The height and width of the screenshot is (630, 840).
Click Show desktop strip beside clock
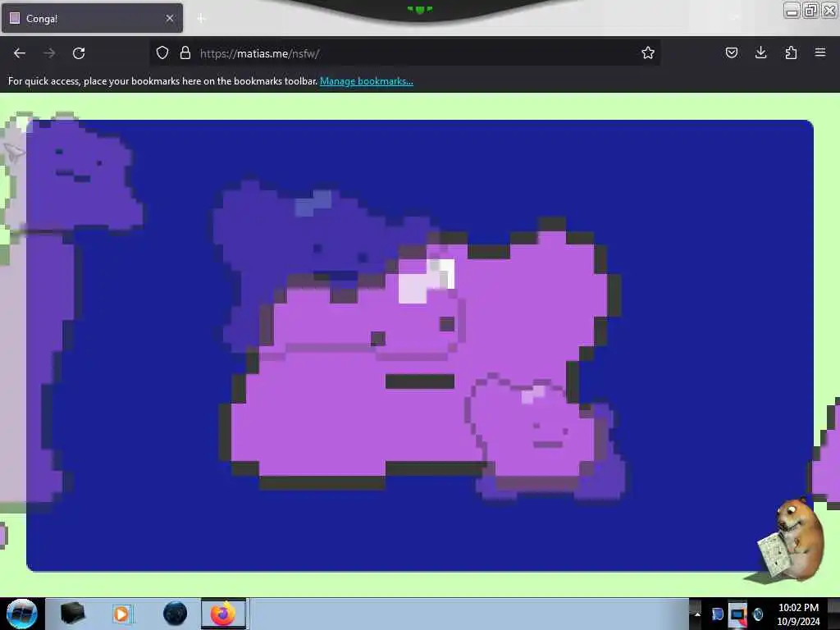[833, 614]
